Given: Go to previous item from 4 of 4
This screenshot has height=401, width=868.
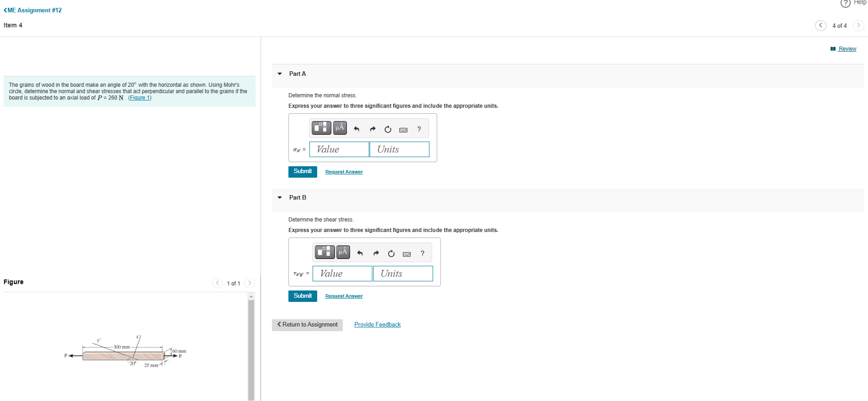Looking at the screenshot, I should [x=821, y=26].
